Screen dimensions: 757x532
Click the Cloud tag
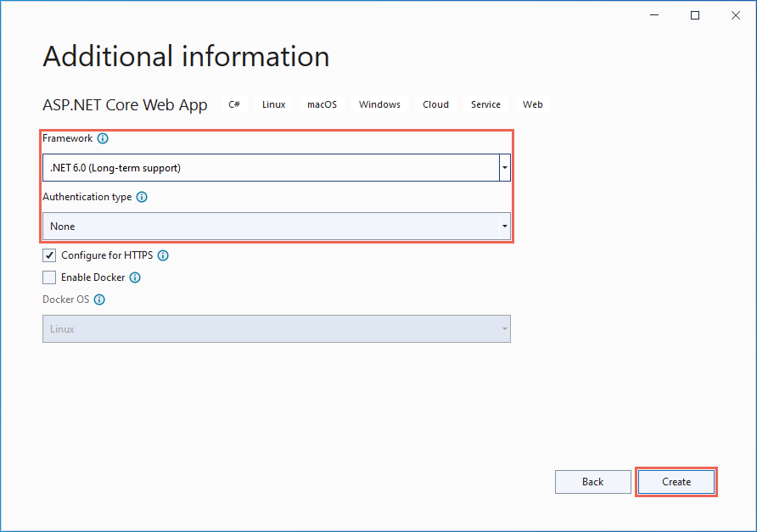(x=435, y=104)
